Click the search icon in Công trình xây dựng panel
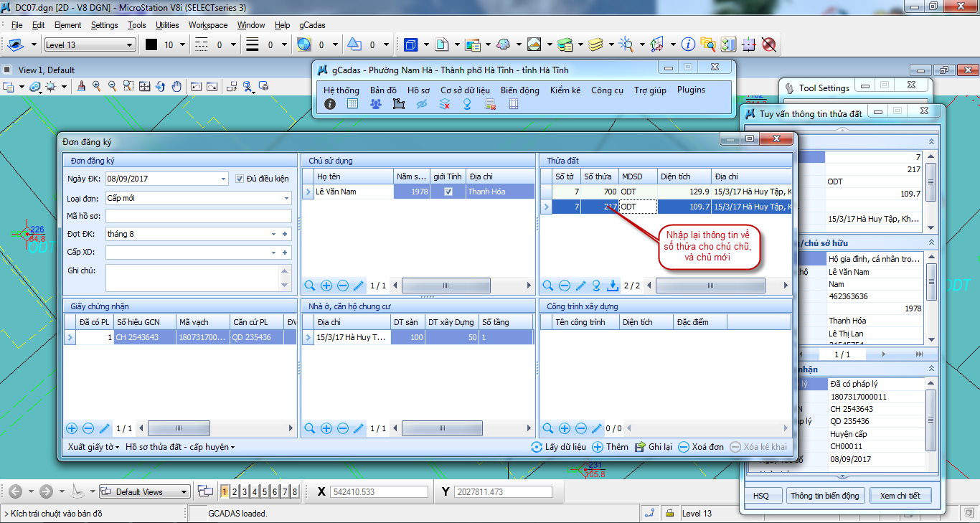Screen dimensions: 980x523 point(548,428)
